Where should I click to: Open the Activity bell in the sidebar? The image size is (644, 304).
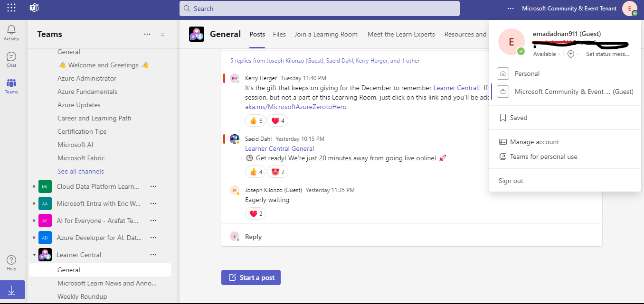point(11,29)
